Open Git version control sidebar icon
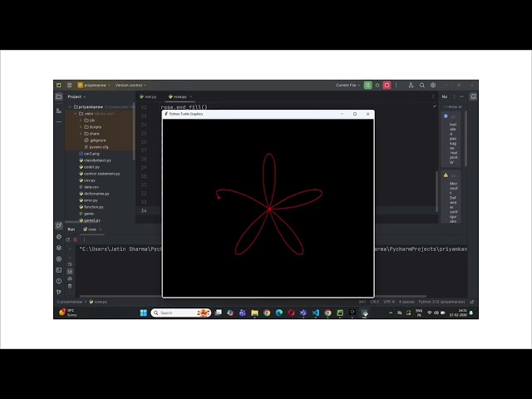 click(59, 292)
